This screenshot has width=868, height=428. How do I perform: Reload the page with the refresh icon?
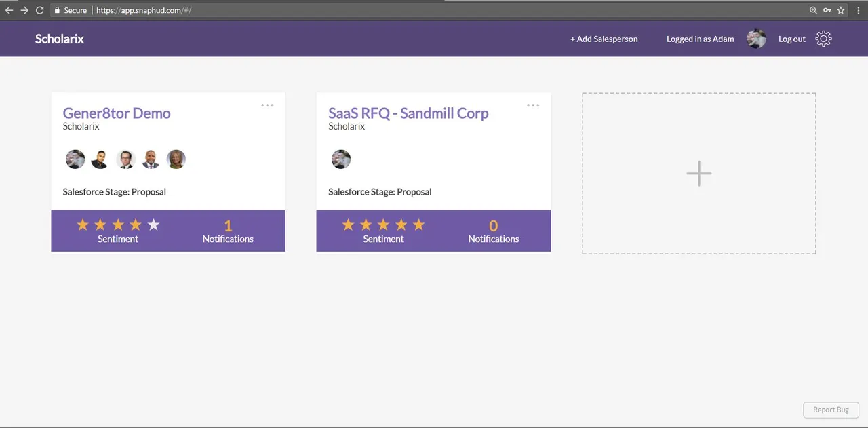click(x=39, y=10)
